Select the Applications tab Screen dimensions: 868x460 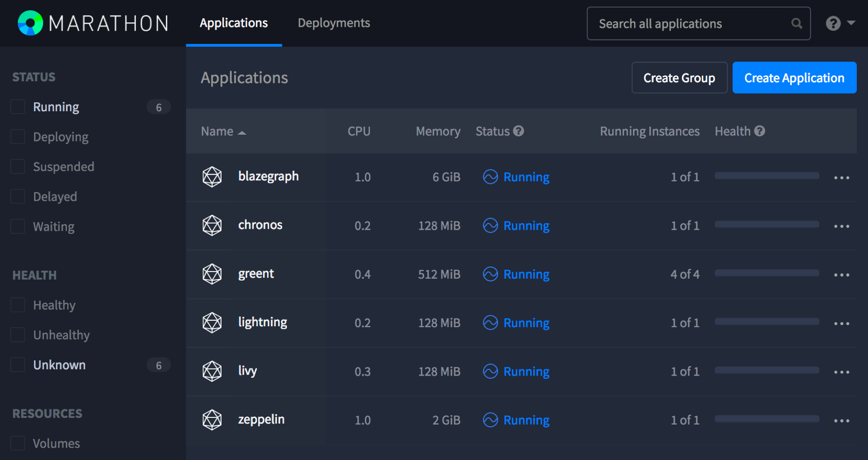[x=234, y=23]
